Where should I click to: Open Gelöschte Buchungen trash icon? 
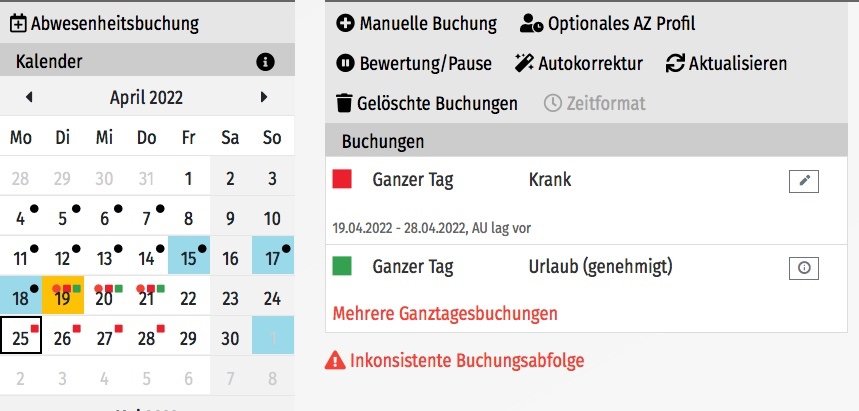coord(343,103)
